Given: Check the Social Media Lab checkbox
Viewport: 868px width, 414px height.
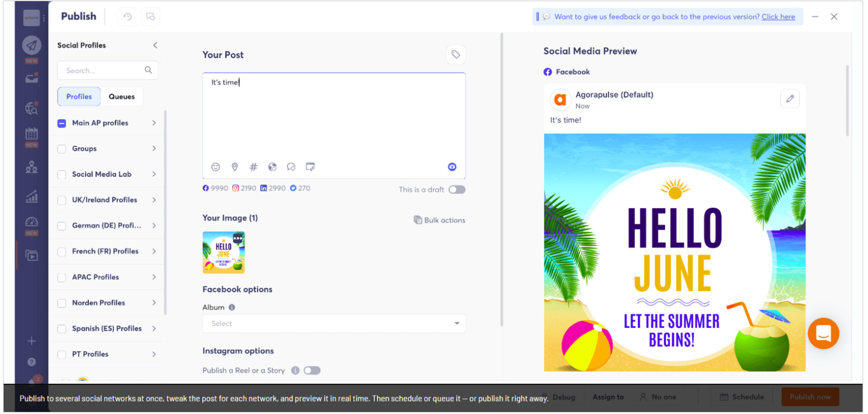Looking at the screenshot, I should [62, 174].
